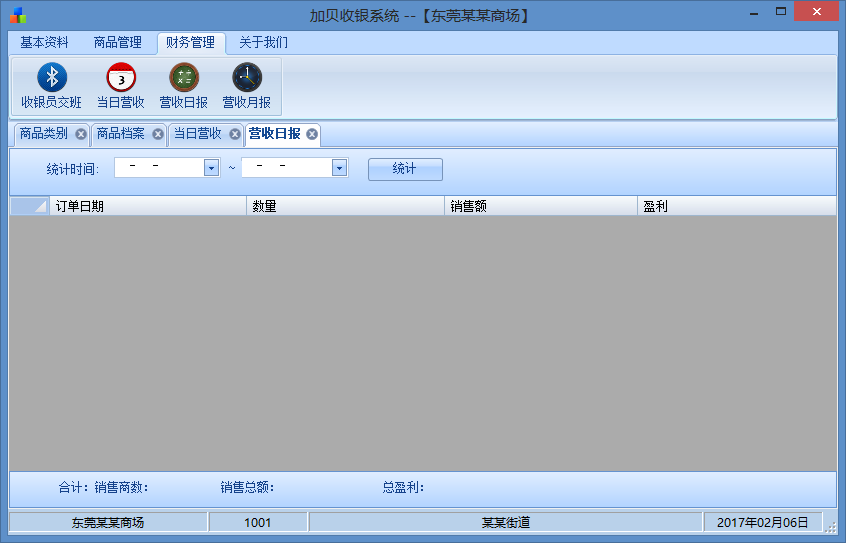Close the 商品档案 tab
The width and height of the screenshot is (847, 543).
click(158, 134)
